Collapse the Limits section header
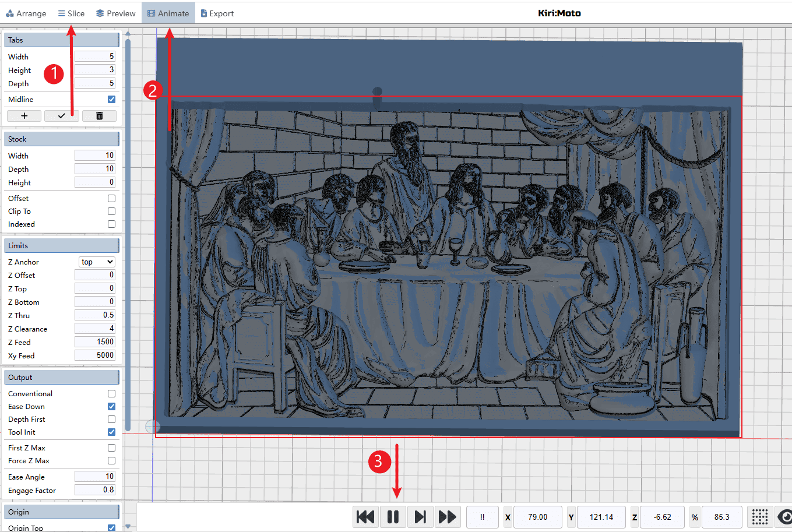 point(61,246)
